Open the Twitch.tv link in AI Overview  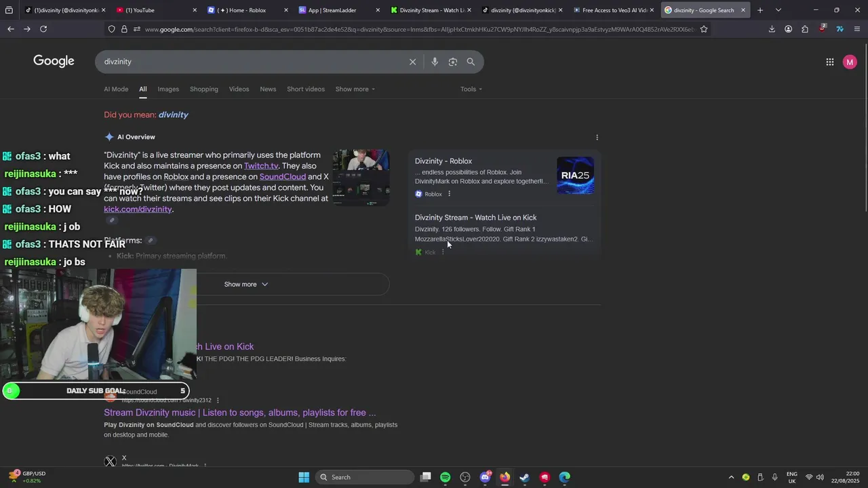tap(261, 165)
